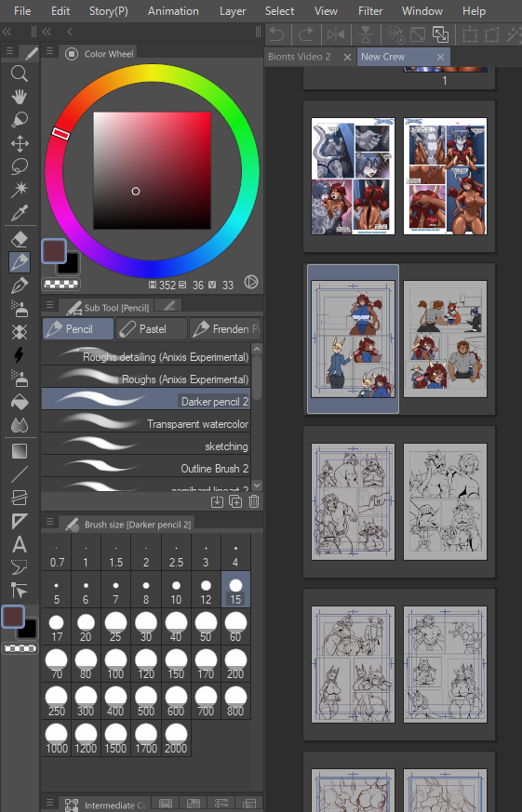
Task: Click the black background color swatch under wheel
Action: [x=71, y=264]
